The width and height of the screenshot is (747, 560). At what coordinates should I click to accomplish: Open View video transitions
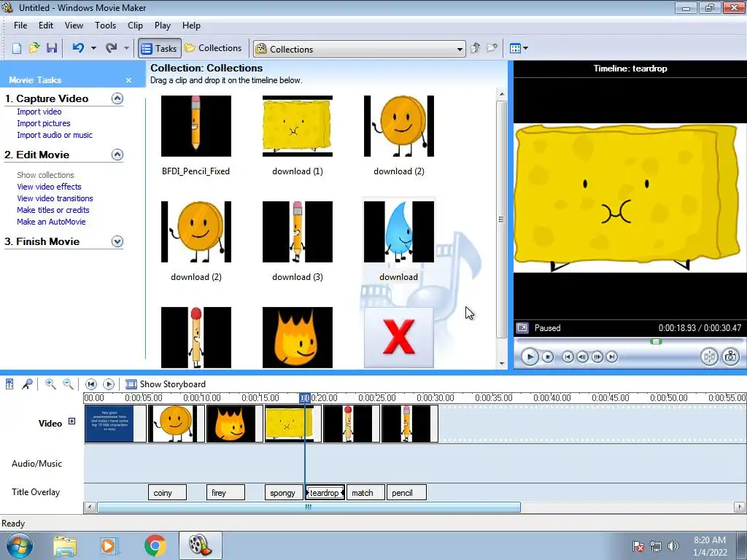pos(55,198)
